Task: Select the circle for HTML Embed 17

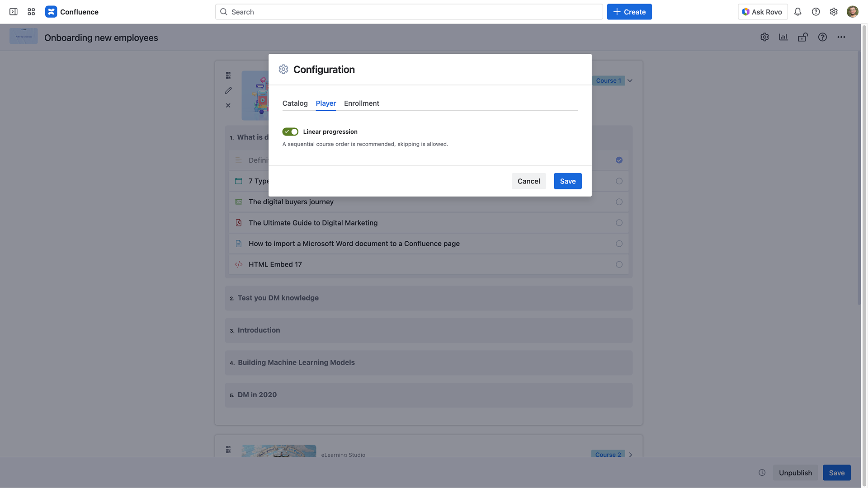Action: 619,265
